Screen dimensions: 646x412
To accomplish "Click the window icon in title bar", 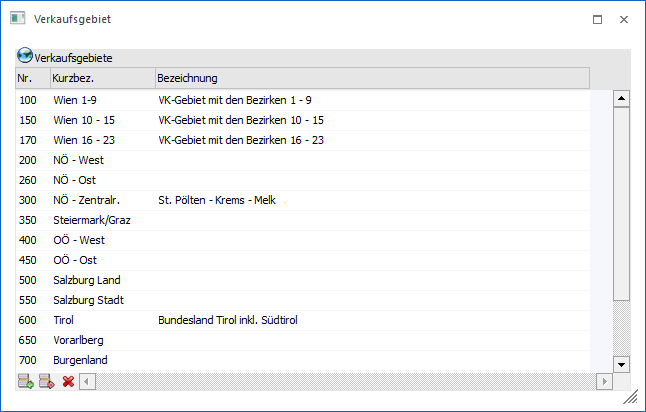I will pyautogui.click(x=18, y=19).
